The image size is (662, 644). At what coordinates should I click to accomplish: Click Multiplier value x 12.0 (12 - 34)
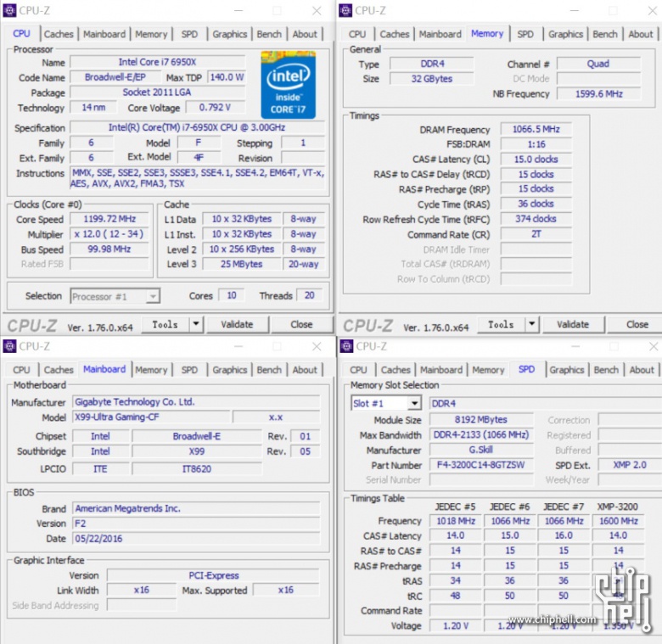tap(109, 234)
